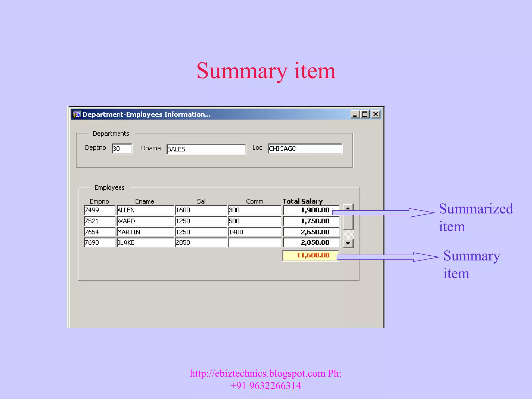
Task: Click scrollbar down arrow in Employees block
Action: coord(348,243)
